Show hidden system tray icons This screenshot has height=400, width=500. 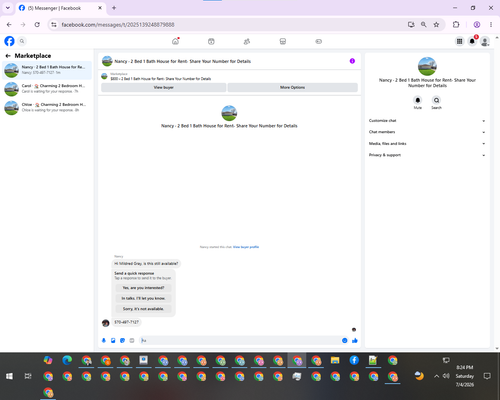point(436,376)
